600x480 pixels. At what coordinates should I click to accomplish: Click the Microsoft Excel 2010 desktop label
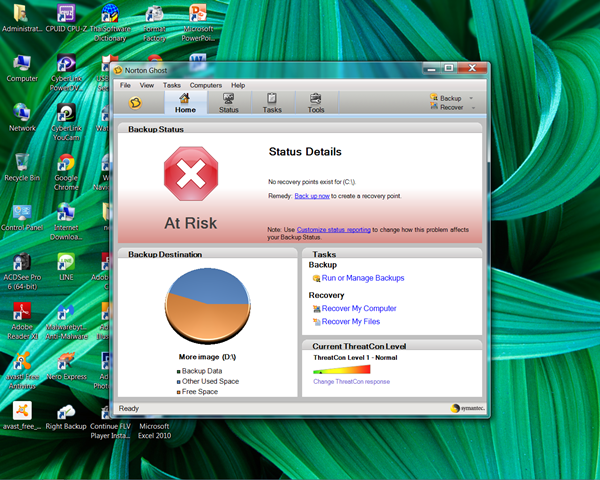tap(154, 431)
